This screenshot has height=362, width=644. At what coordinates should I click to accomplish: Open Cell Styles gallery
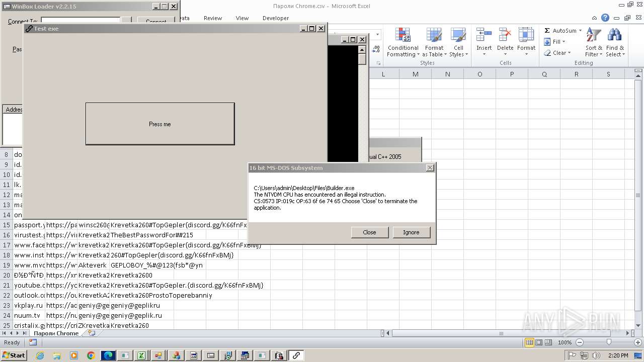click(x=458, y=43)
